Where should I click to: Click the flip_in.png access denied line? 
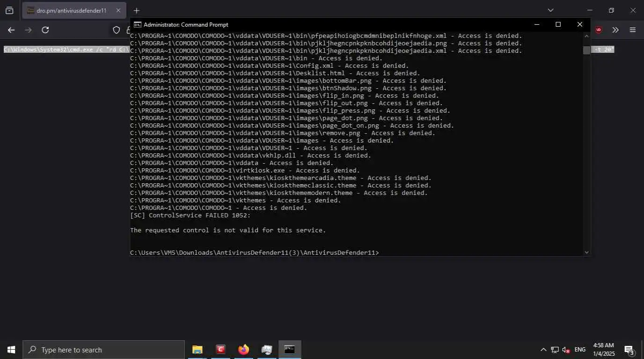(285, 96)
